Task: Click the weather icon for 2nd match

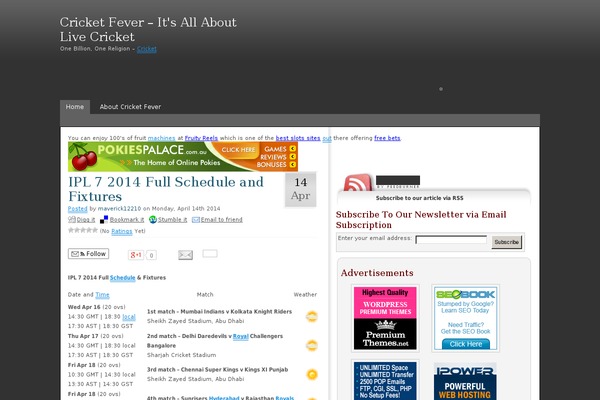Action: (x=312, y=346)
